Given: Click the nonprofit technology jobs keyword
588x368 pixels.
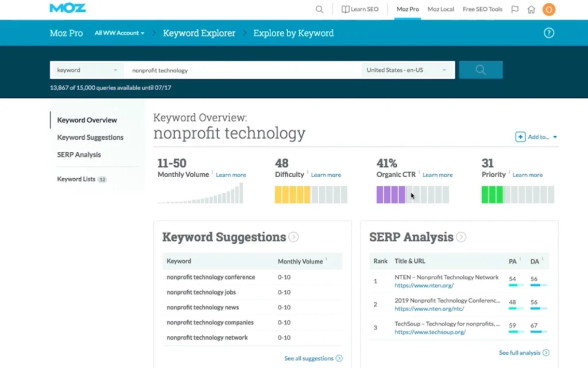Looking at the screenshot, I should (x=201, y=292).
